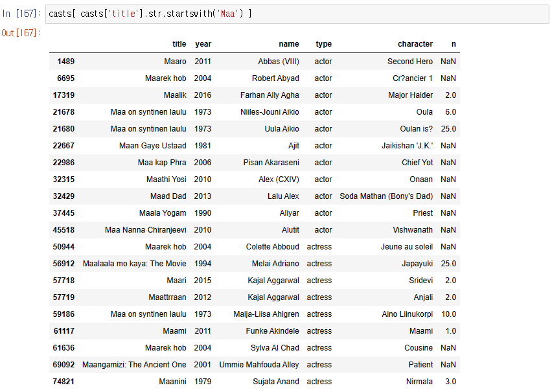
Task: Select row index 21678
Action: click(63, 112)
